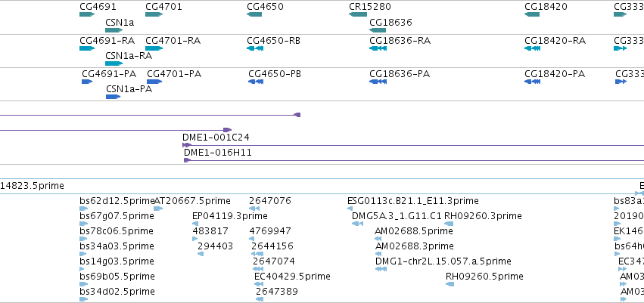The height and width of the screenshot is (303, 644).
Task: Click the CG18420-PA protein label
Action: point(555,74)
